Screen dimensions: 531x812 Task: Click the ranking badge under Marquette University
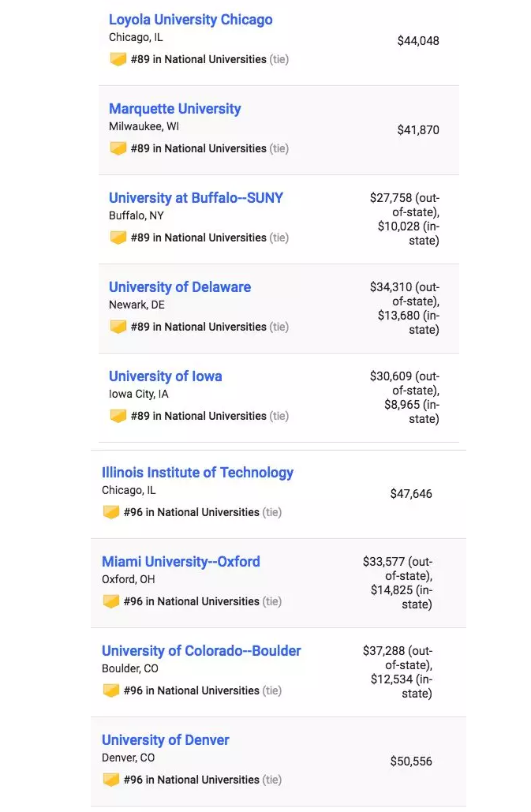pos(118,148)
